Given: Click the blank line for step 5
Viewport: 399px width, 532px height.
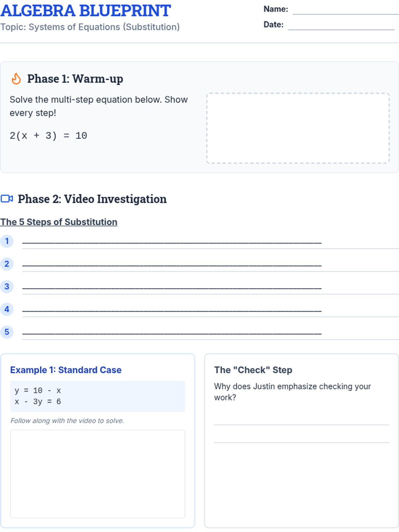Looking at the screenshot, I should 172,332.
